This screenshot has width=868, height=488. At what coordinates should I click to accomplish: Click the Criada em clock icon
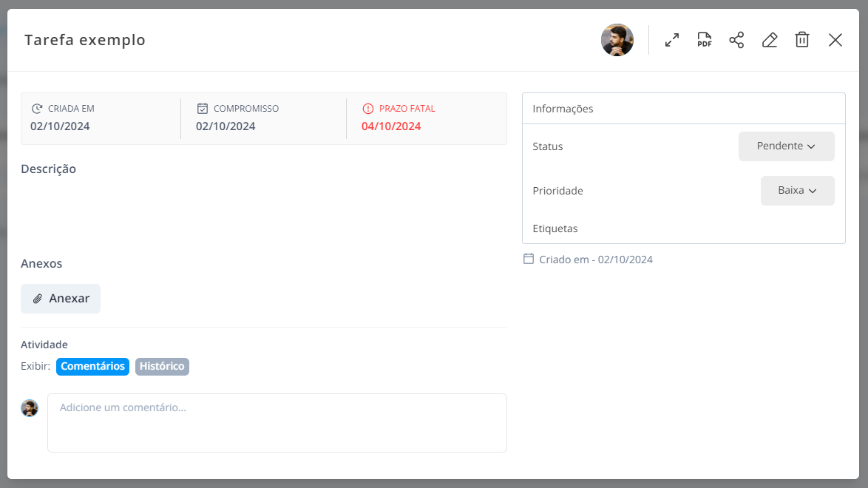(x=37, y=109)
